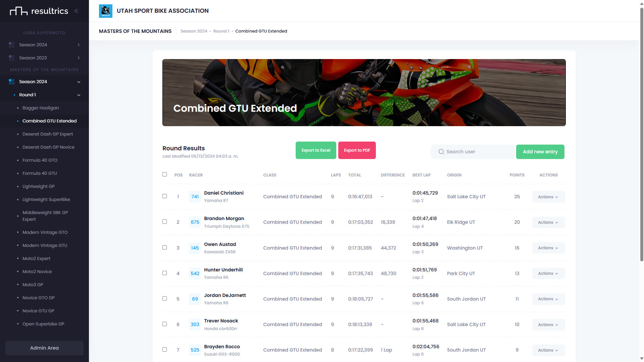Click the Search user input field
This screenshot has width=644, height=362.
point(473,152)
